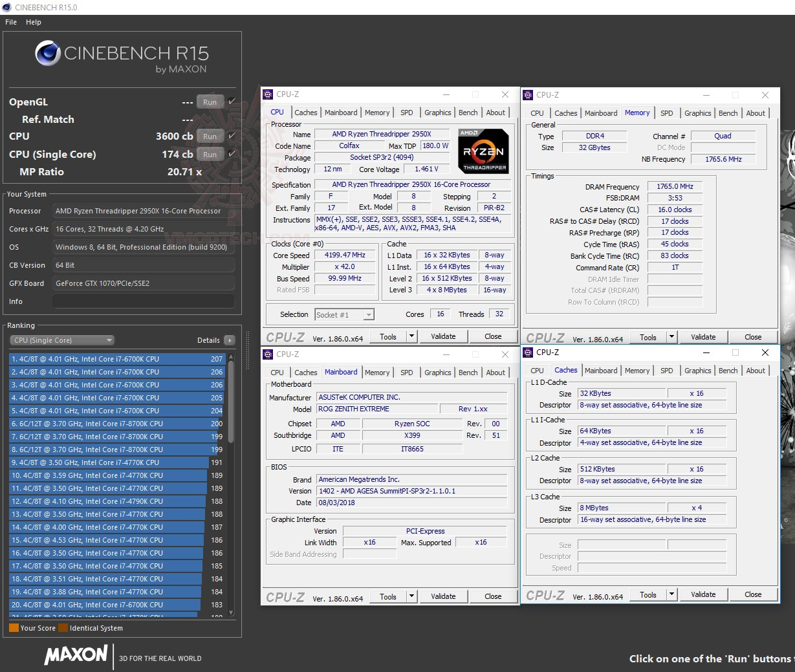Select ranking entry 15 i7-4770K at 4.53 GHz
This screenshot has height=672, width=795.
point(116,540)
